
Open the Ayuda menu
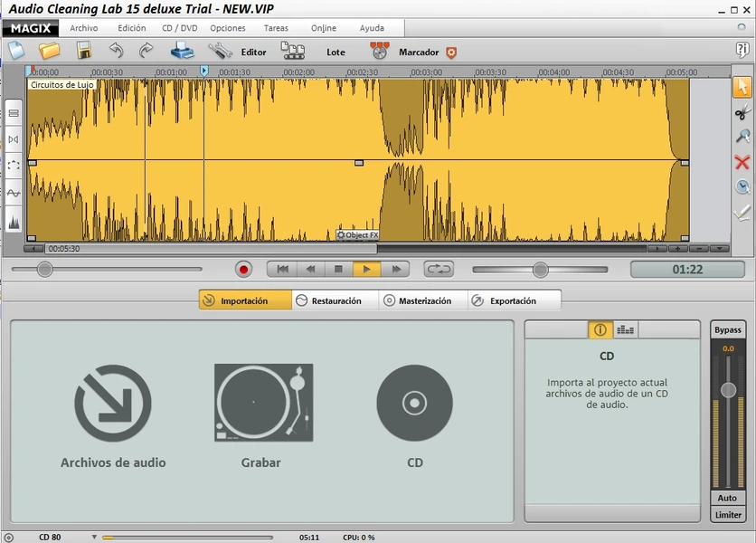coord(372,28)
